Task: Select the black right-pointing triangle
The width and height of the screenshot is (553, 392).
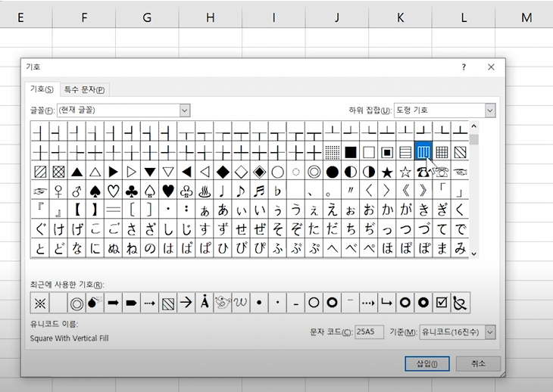Action: 113,173
